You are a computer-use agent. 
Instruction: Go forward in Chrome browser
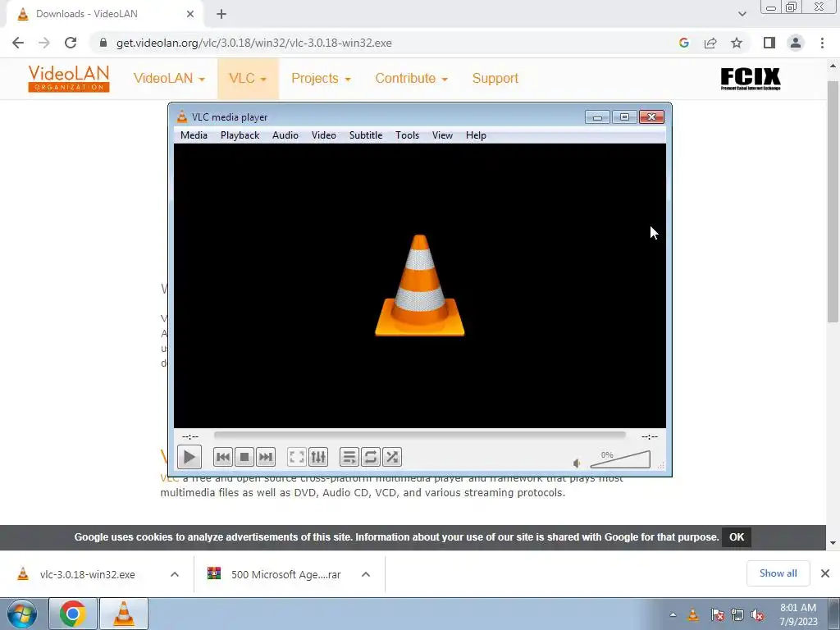44,43
